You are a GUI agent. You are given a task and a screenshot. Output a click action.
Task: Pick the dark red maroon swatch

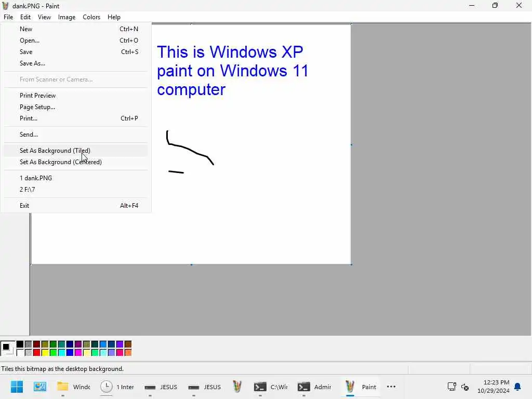pyautogui.click(x=37, y=344)
